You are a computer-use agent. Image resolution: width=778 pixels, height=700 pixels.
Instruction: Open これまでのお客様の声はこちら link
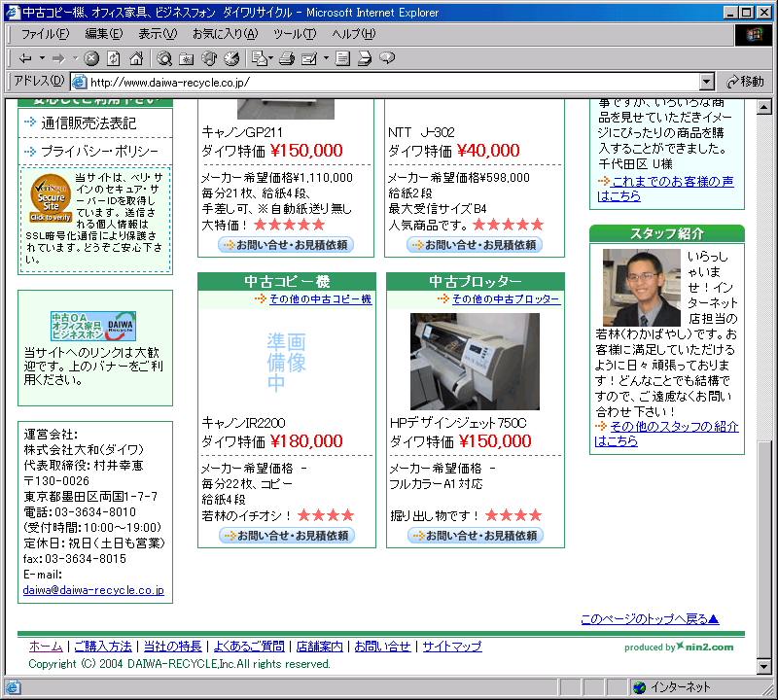click(x=666, y=189)
